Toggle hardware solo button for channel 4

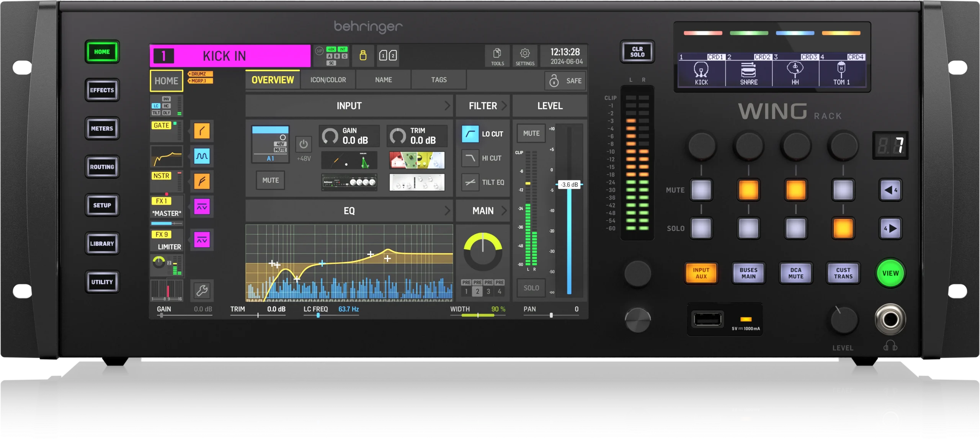843,228
